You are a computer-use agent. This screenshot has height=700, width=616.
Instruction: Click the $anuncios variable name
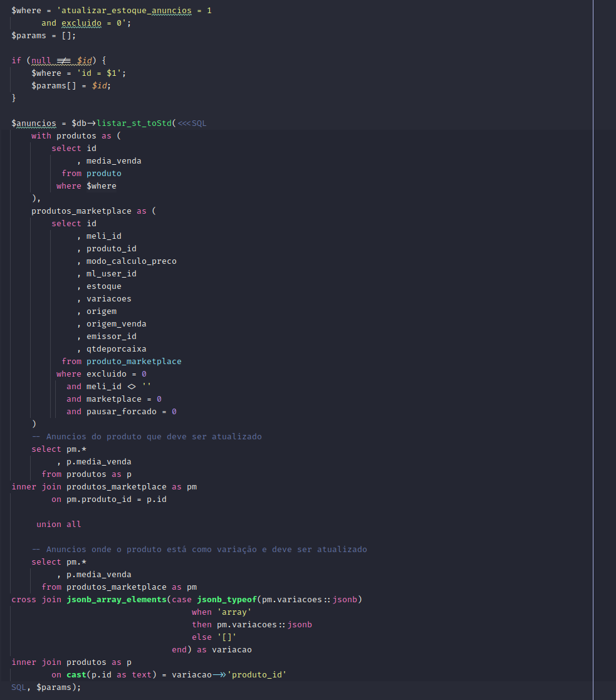click(34, 123)
